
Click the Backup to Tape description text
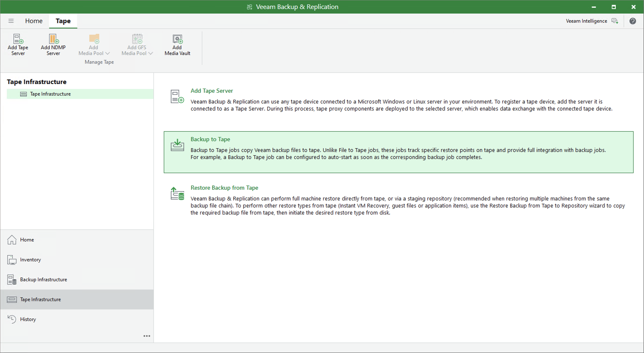pos(398,154)
